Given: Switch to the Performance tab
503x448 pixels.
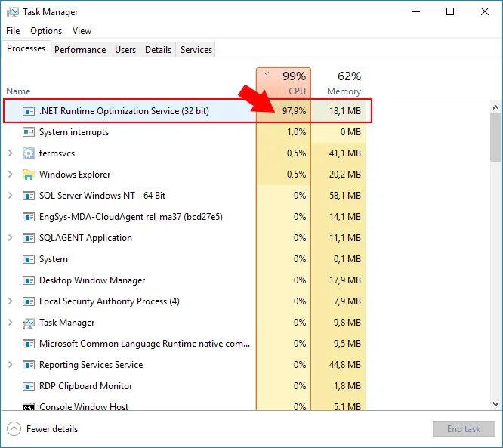Looking at the screenshot, I should tap(80, 50).
